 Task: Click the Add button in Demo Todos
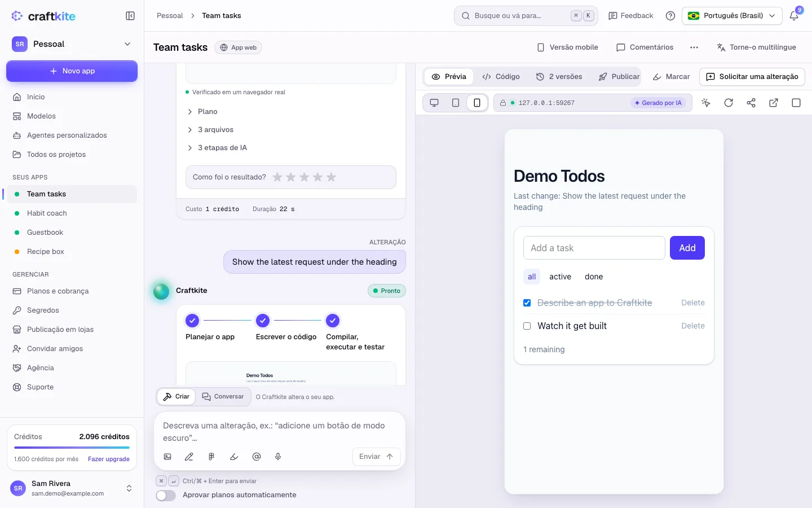click(687, 248)
